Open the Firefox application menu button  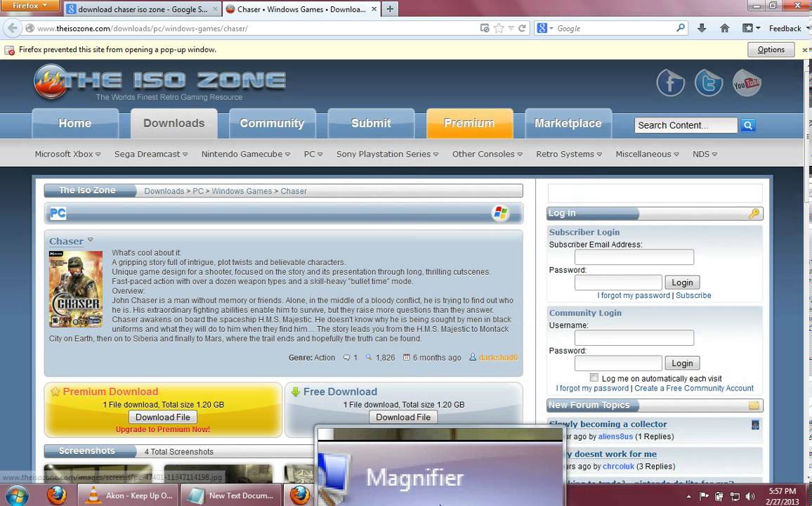click(30, 5)
